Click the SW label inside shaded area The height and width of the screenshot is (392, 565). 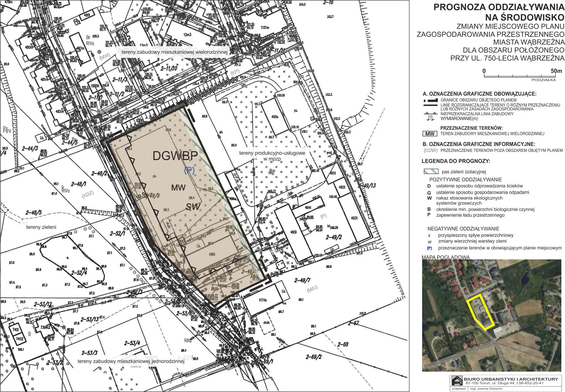(x=193, y=207)
